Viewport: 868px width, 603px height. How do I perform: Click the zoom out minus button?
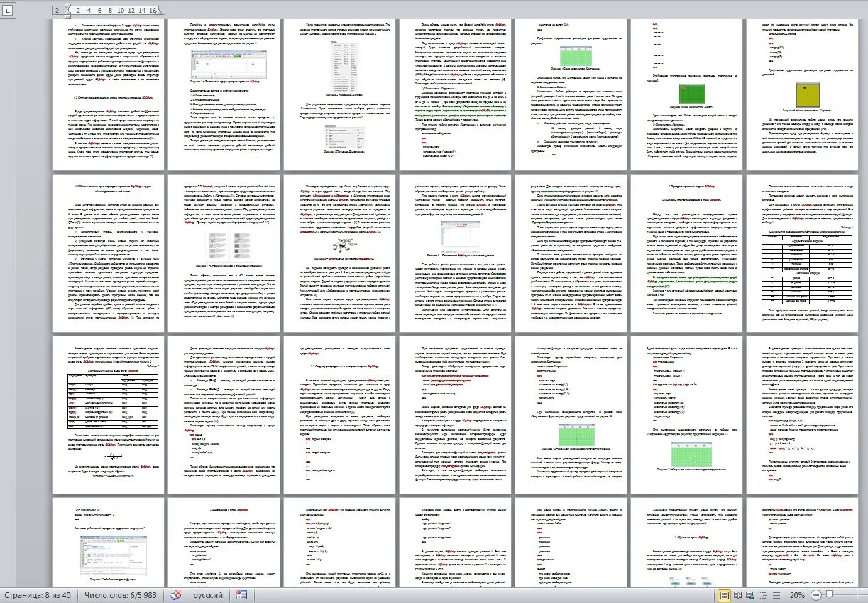pos(816,595)
